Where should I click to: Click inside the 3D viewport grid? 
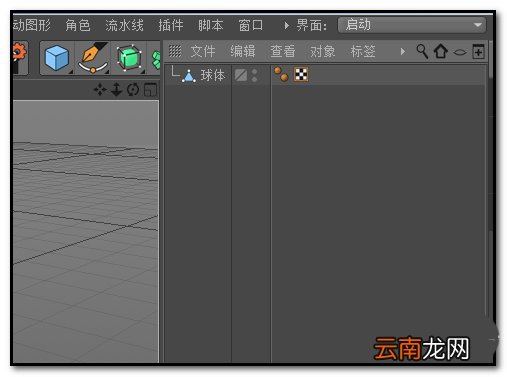[x=86, y=232]
